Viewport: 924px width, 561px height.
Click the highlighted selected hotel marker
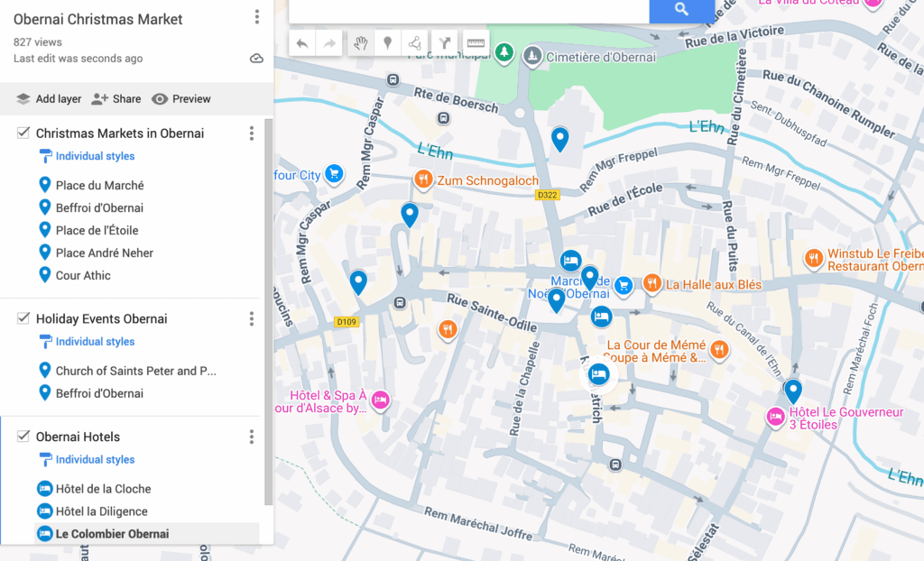pyautogui.click(x=599, y=374)
